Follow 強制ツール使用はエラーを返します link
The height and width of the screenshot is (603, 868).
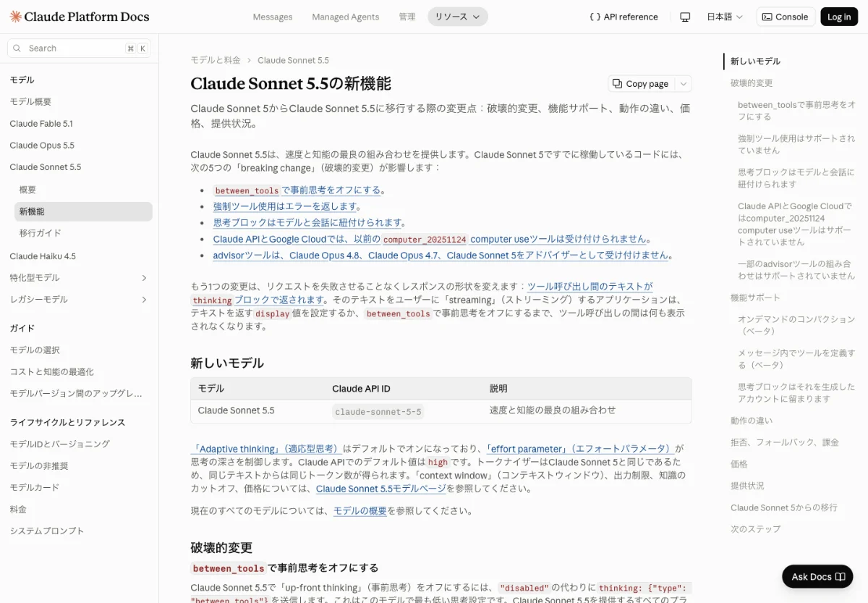(x=285, y=206)
